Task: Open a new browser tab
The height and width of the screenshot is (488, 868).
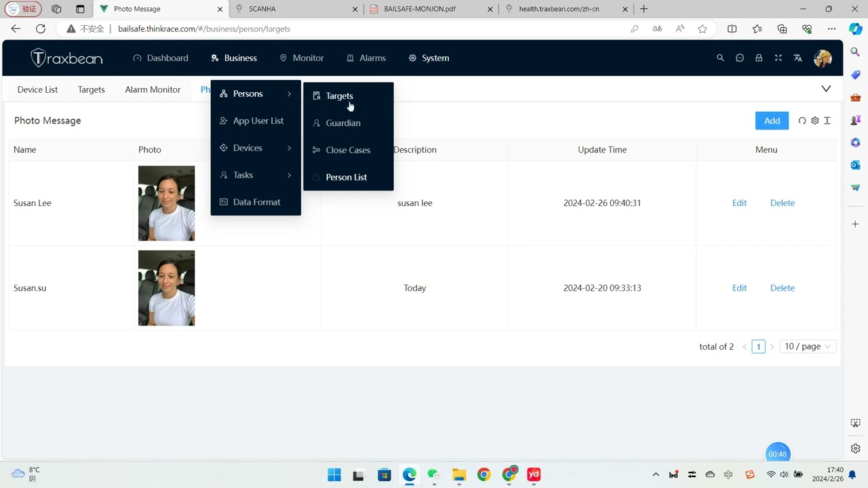Action: (x=644, y=9)
